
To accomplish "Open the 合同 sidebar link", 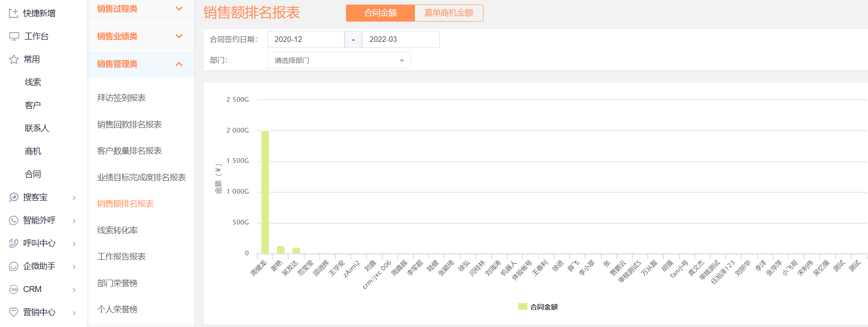I will (33, 174).
